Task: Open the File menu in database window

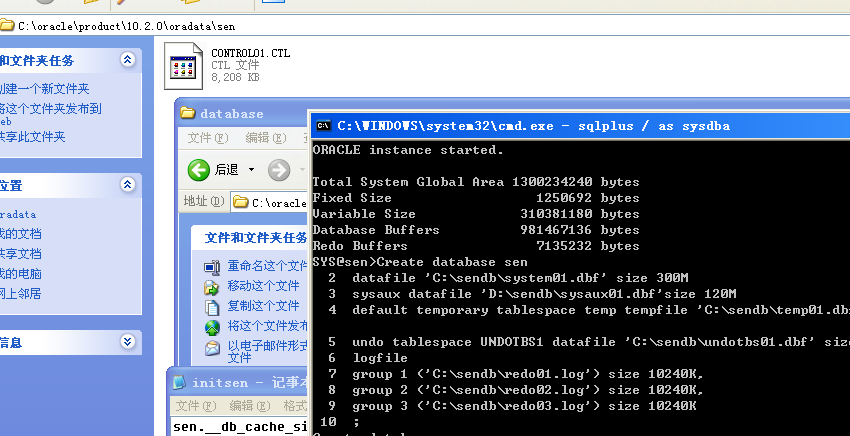Action: pyautogui.click(x=208, y=138)
